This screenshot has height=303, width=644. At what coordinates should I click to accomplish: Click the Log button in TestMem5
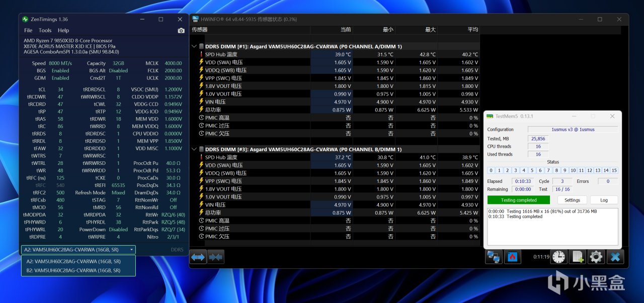[x=604, y=200]
